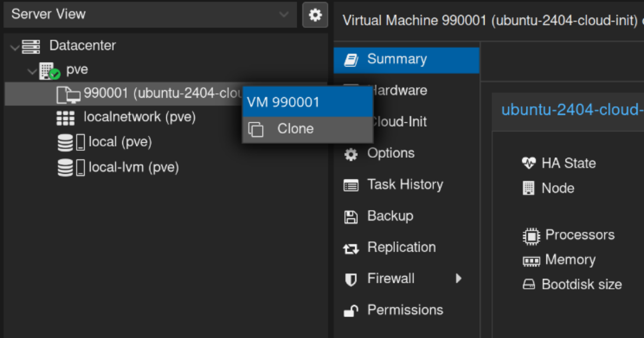Open the settings gear next to Server View

coord(315,14)
